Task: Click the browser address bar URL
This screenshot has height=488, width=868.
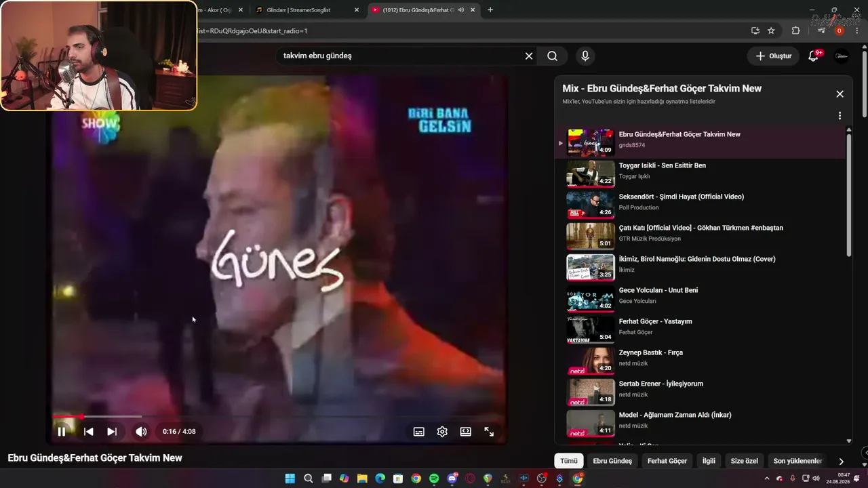Action: [x=252, y=30]
